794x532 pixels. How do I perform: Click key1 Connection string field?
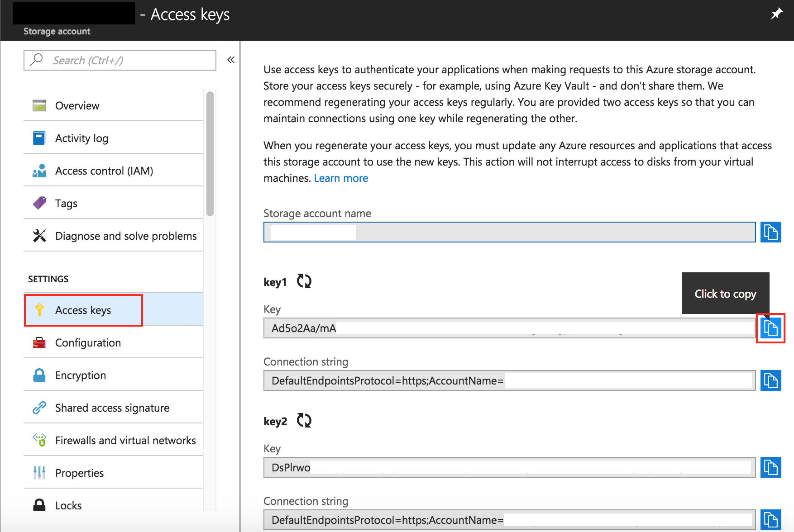tap(509, 380)
